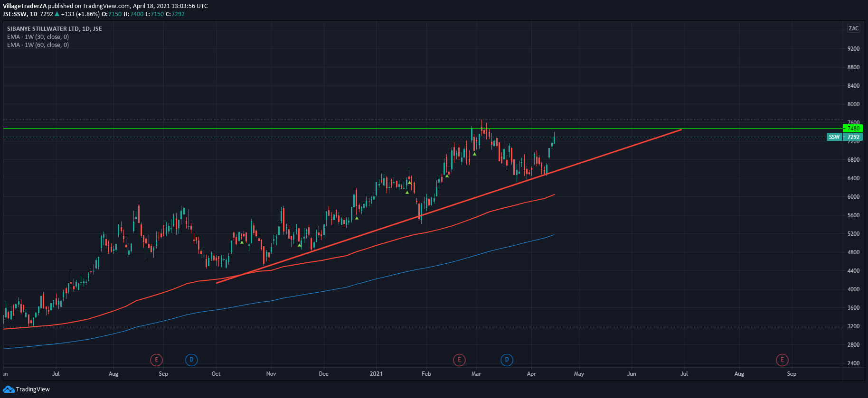Open the VillageTraderZA author name
868x398 pixels.
[x=24, y=6]
